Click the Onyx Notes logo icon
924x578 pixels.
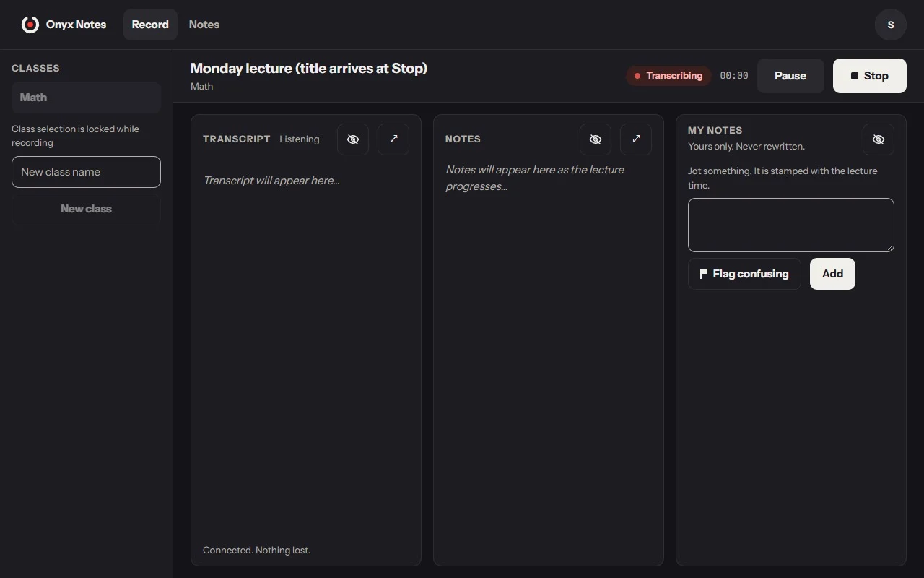tap(30, 25)
